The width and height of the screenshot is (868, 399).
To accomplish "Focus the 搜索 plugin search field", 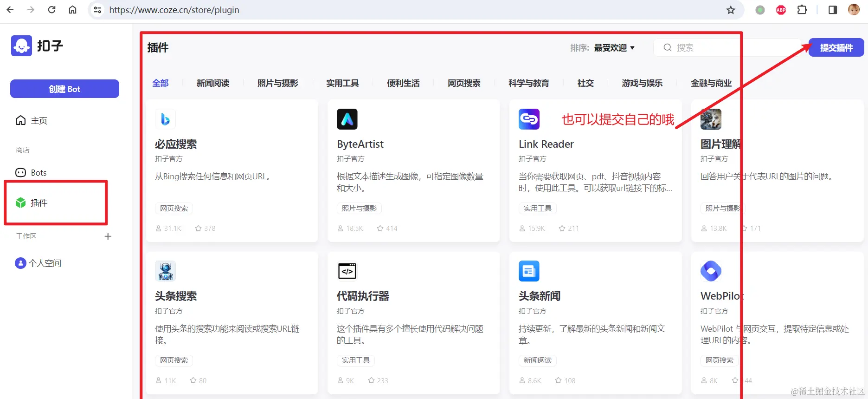I will (727, 47).
